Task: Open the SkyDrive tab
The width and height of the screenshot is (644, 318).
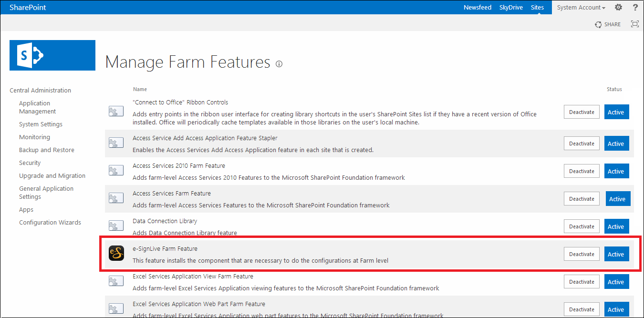Action: coord(511,7)
